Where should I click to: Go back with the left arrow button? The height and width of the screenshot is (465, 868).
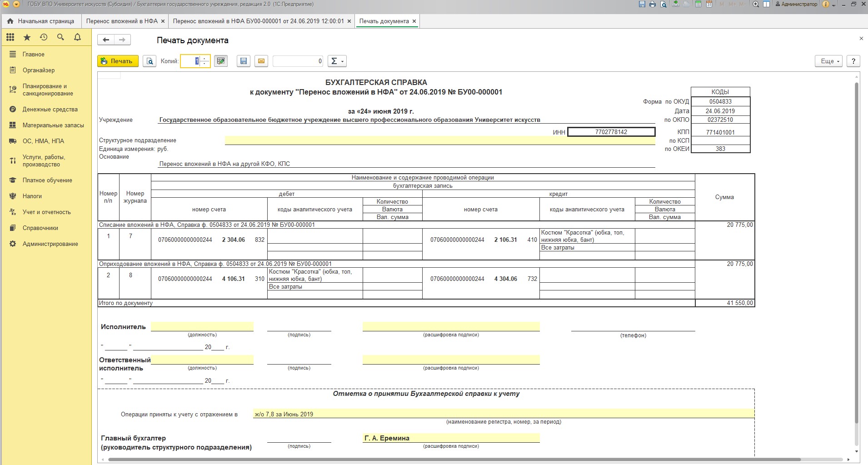106,40
